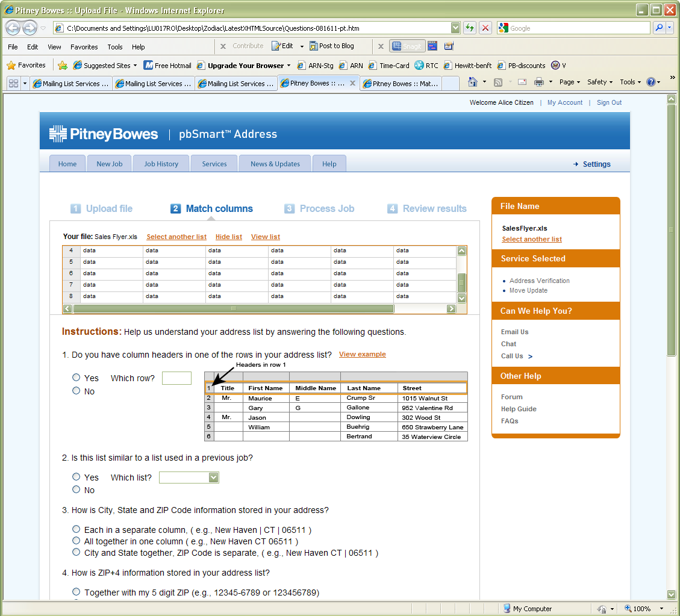
Task: Open the Quick Tabs grid icon
Action: click(x=13, y=83)
